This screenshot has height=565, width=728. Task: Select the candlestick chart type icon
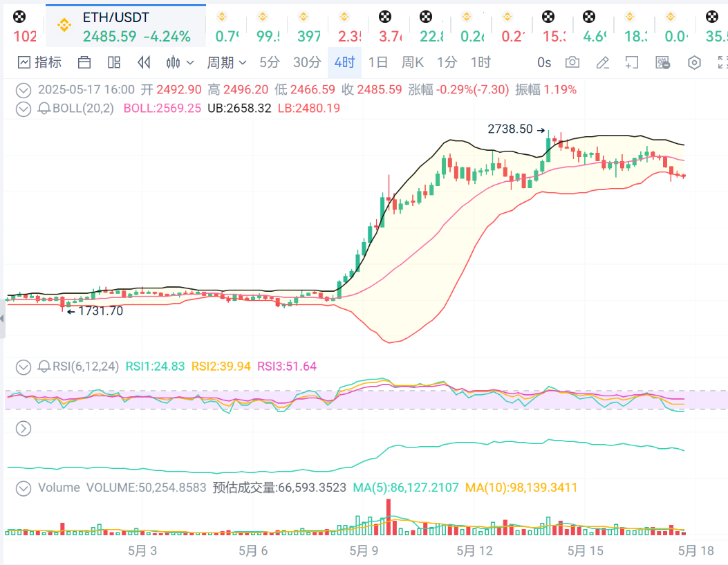pyautogui.click(x=173, y=62)
